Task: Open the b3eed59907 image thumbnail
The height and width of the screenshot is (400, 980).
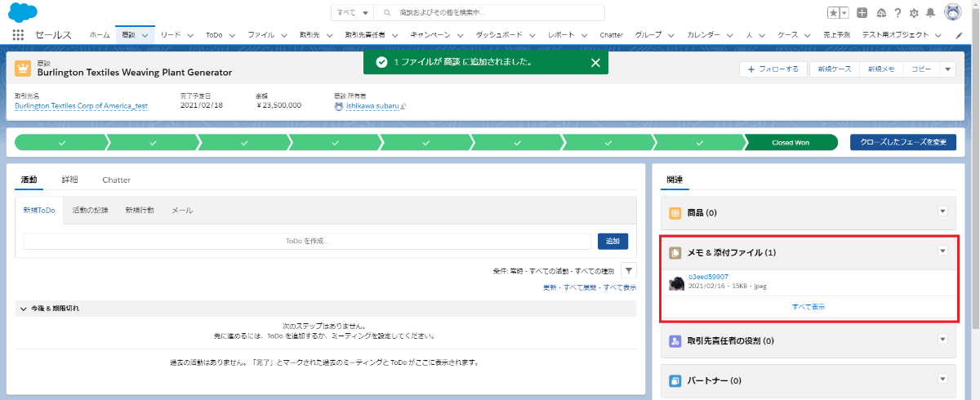Action: [x=676, y=282]
